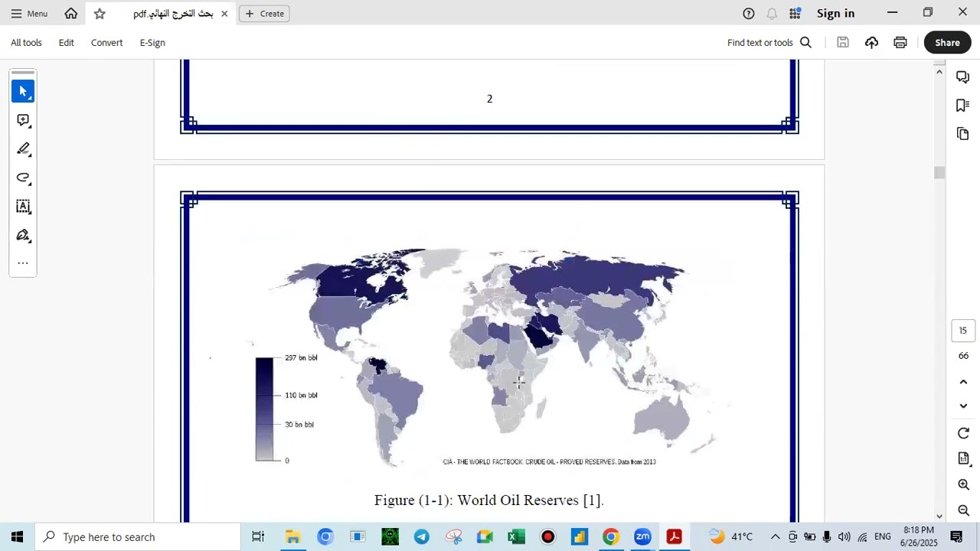Pick the text box tool
Screen dimensions: 980x551
[x=23, y=206]
